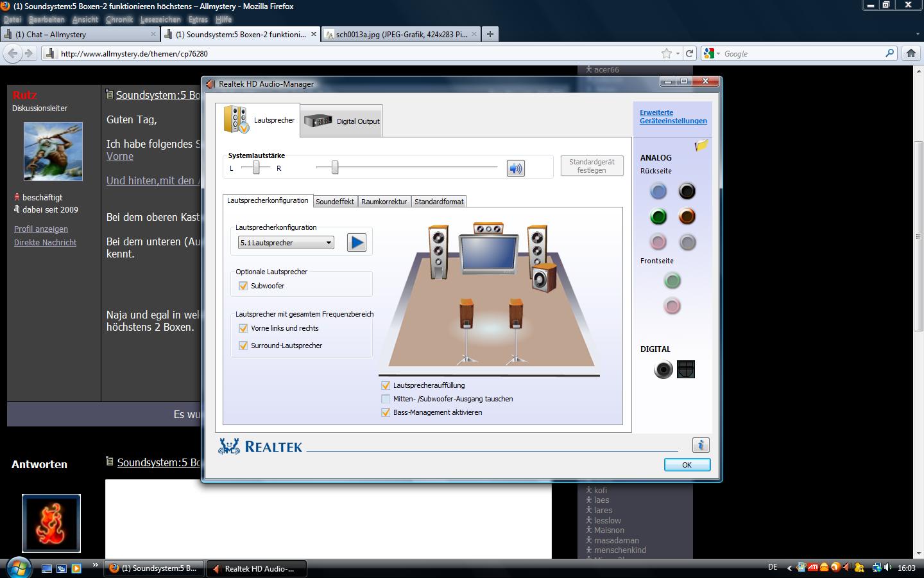Viewport: 924px width, 578px height.
Task: Switch to Realtek HD Audio taskbar button
Action: tap(258, 568)
